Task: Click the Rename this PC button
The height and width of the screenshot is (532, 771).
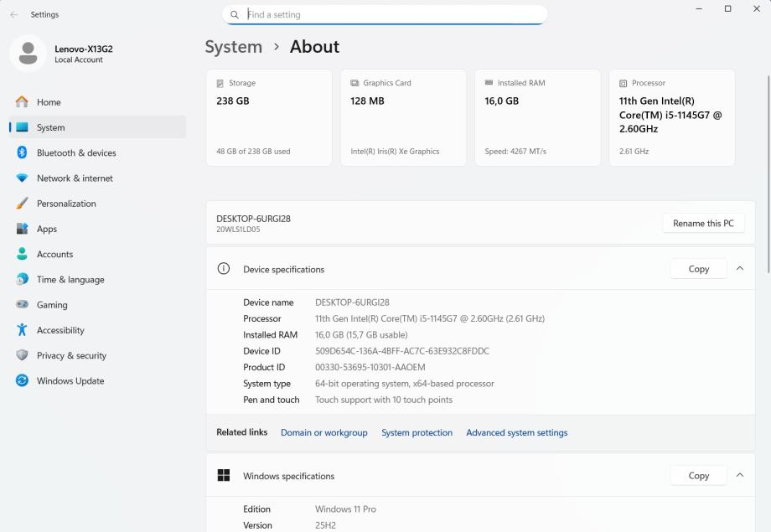Action: pos(702,223)
